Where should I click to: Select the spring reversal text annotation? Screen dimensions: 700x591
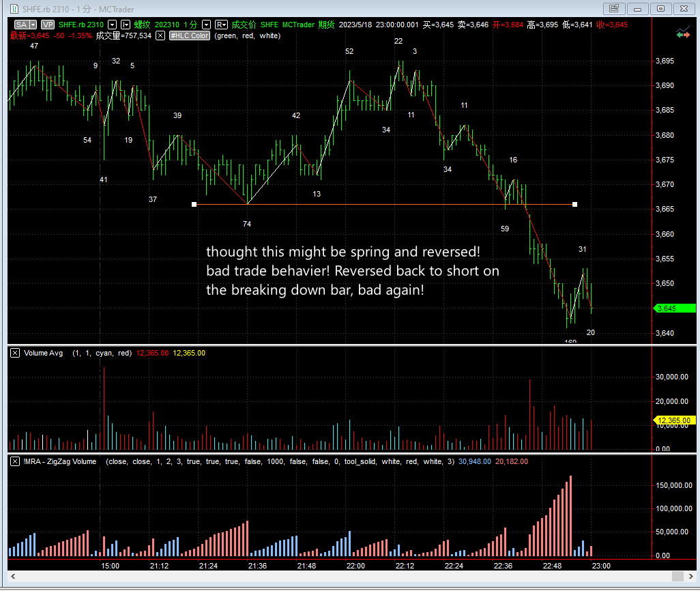353,271
